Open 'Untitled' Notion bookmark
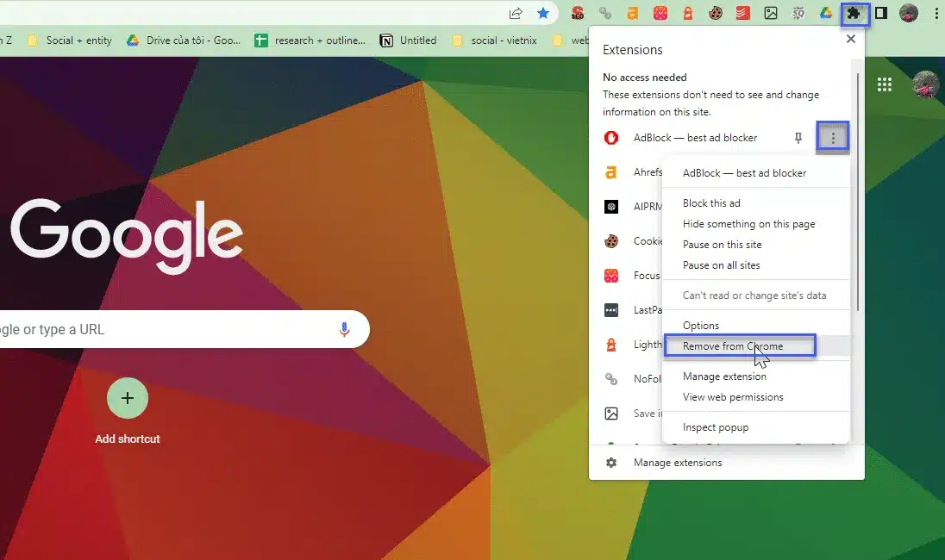The image size is (945, 560). coord(408,40)
